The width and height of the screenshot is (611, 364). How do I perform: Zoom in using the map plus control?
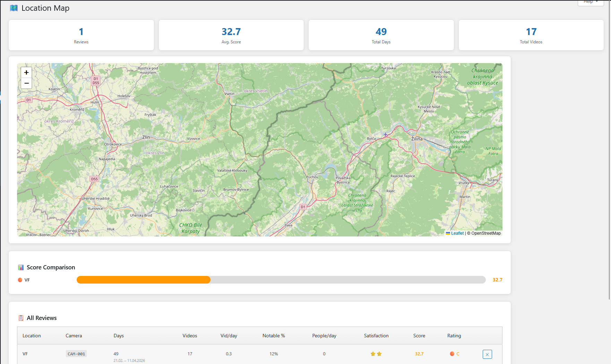click(x=26, y=72)
